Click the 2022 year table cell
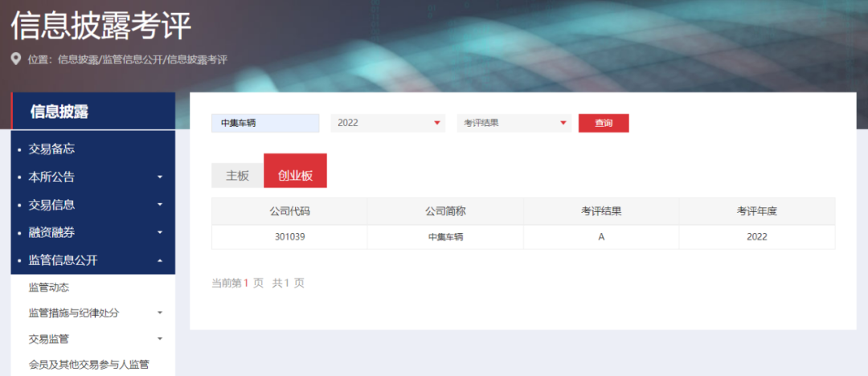 [757, 237]
